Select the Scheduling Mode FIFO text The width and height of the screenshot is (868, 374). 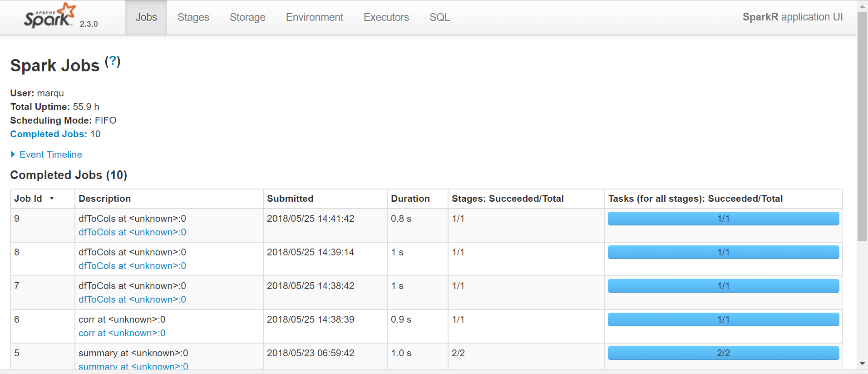click(64, 120)
